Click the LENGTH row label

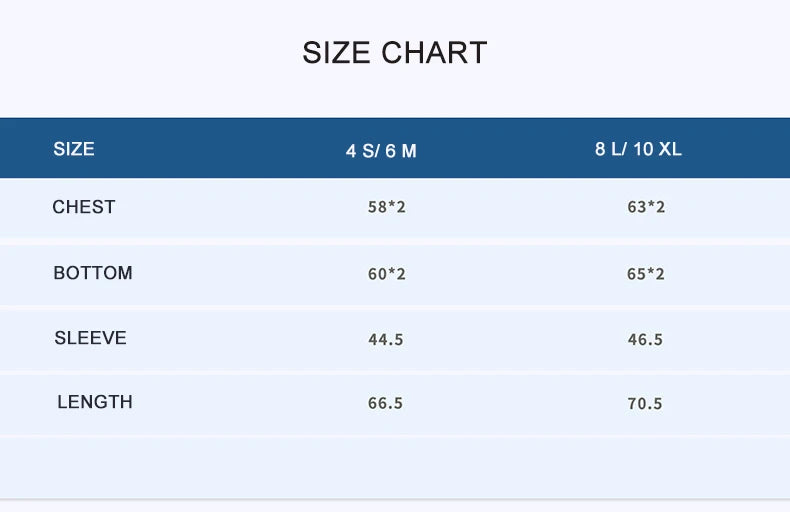click(95, 402)
